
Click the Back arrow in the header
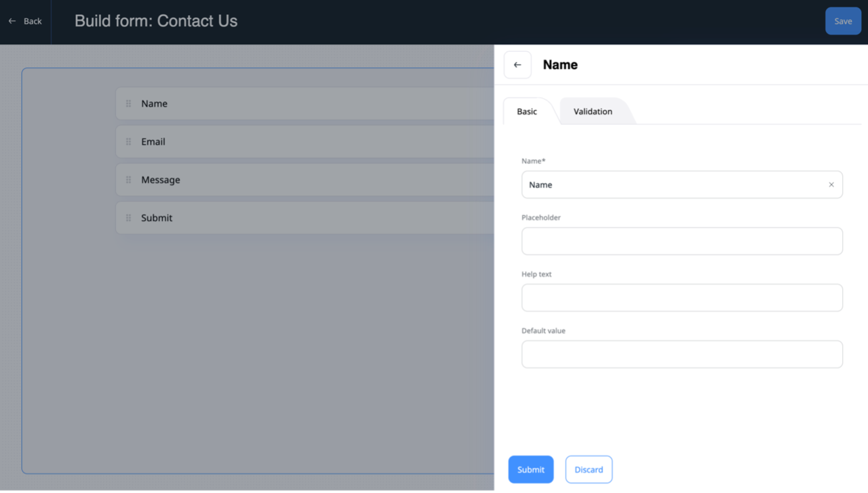[12, 21]
